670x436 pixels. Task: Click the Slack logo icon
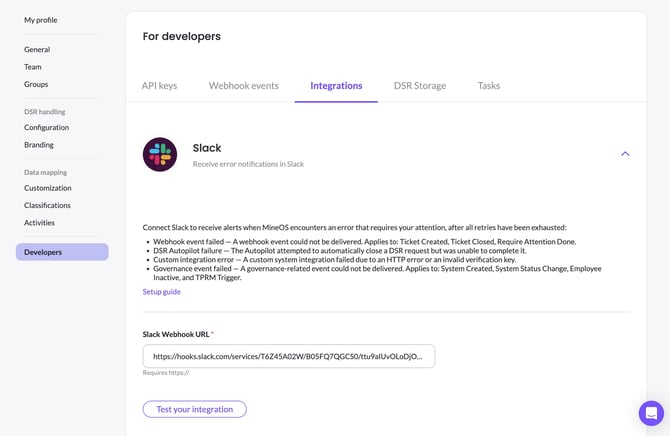pyautogui.click(x=160, y=154)
